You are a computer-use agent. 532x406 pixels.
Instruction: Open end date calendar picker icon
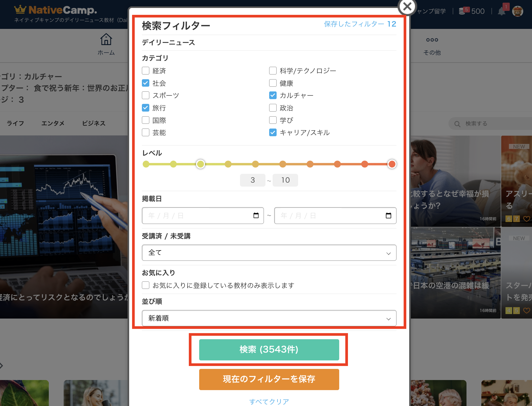[388, 215]
